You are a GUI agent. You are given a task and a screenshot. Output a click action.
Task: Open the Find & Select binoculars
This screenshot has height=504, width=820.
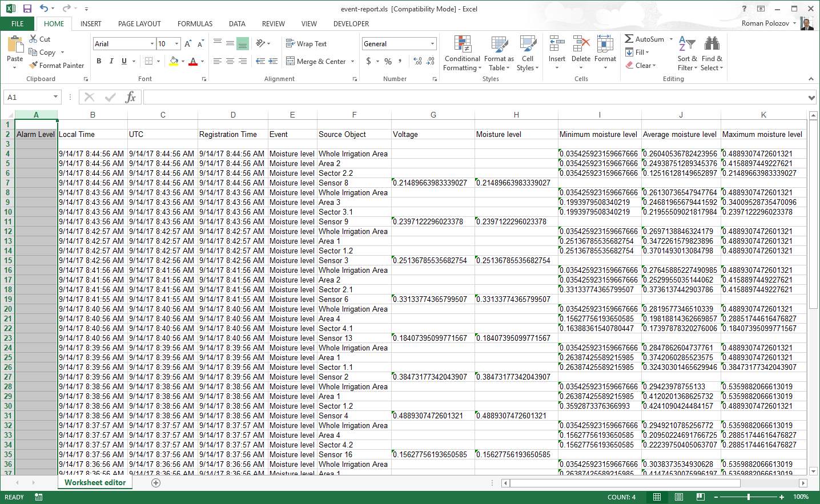pos(712,45)
